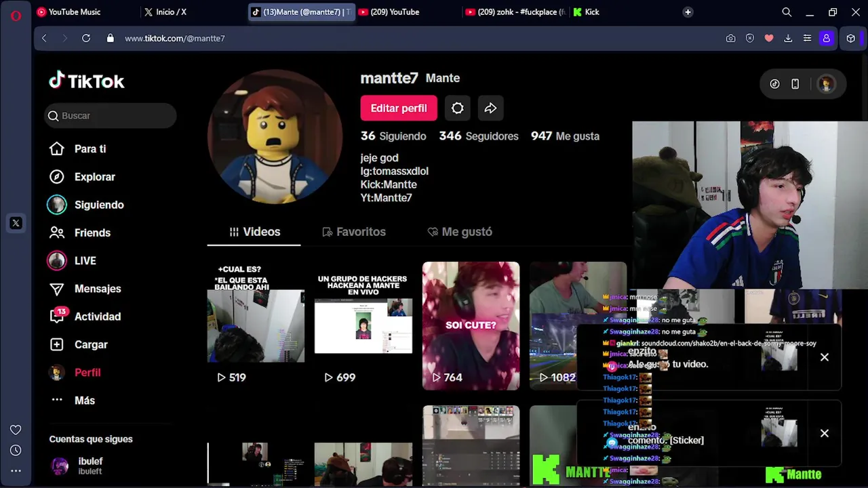Screen dimensions: 868x488
Task: Open sidebar favorites heart icon
Action: tap(16, 430)
